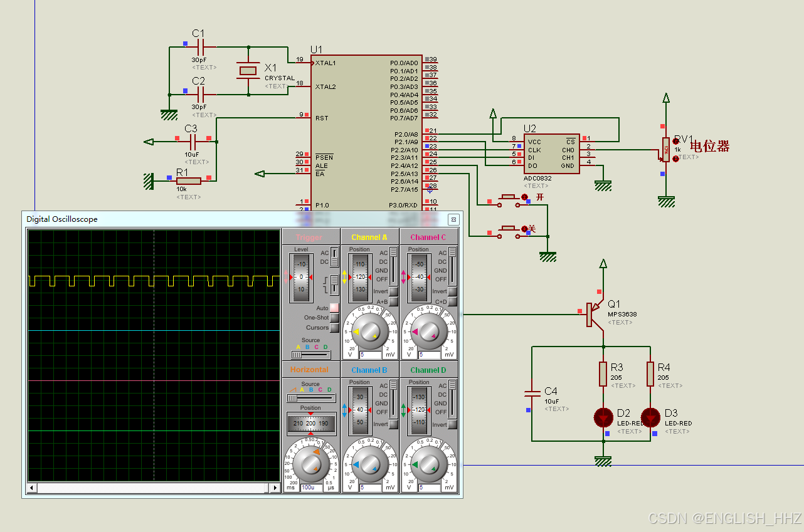Toggle the One-Shot trigger button
Viewport: 804px width, 532px height.
point(334,318)
